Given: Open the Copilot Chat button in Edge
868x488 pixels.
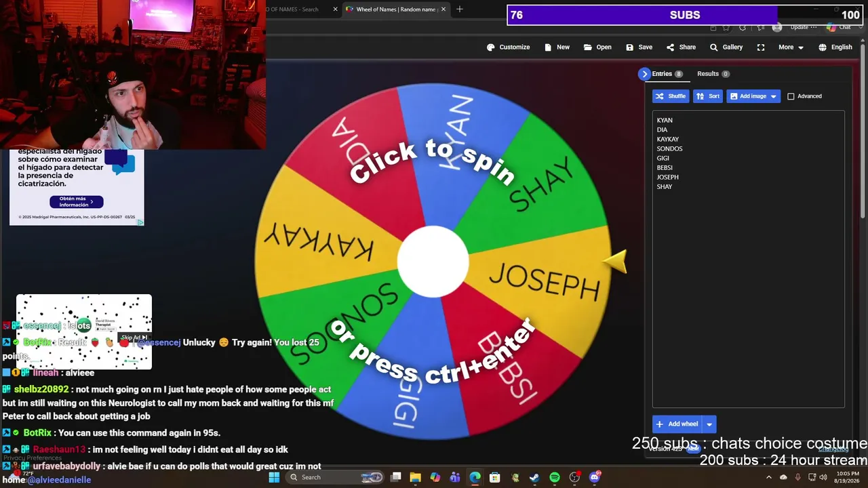Looking at the screenshot, I should tap(840, 27).
